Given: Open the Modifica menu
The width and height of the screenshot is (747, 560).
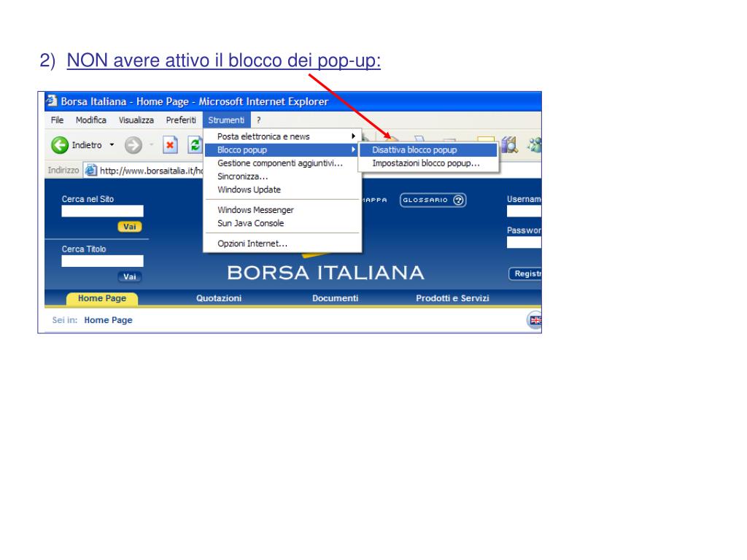Looking at the screenshot, I should pyautogui.click(x=90, y=120).
